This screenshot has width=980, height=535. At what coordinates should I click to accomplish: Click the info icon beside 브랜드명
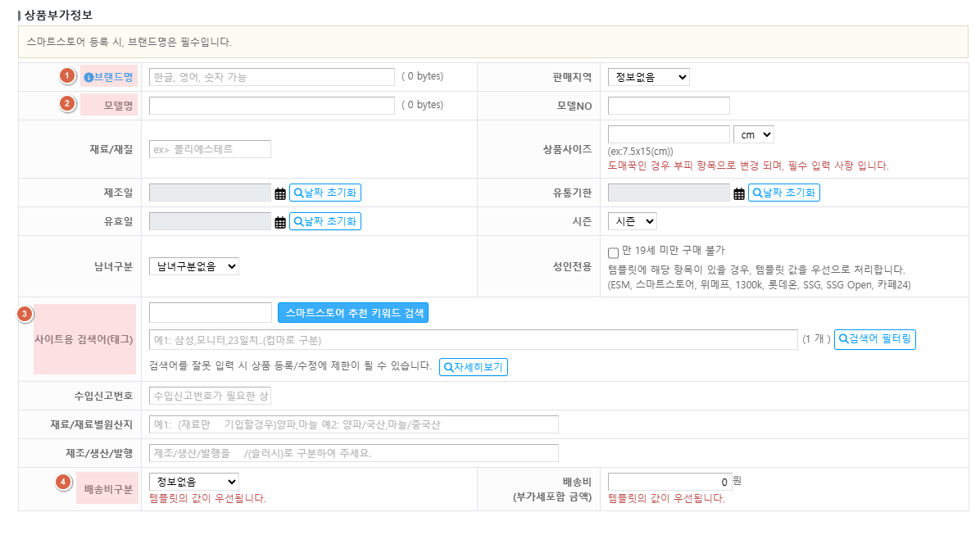88,78
